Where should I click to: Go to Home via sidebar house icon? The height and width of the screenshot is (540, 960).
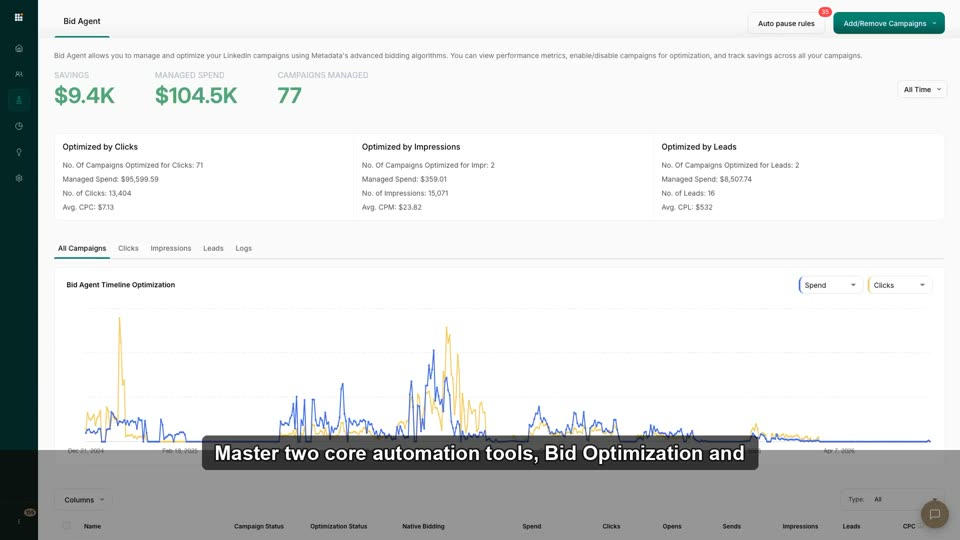point(19,48)
